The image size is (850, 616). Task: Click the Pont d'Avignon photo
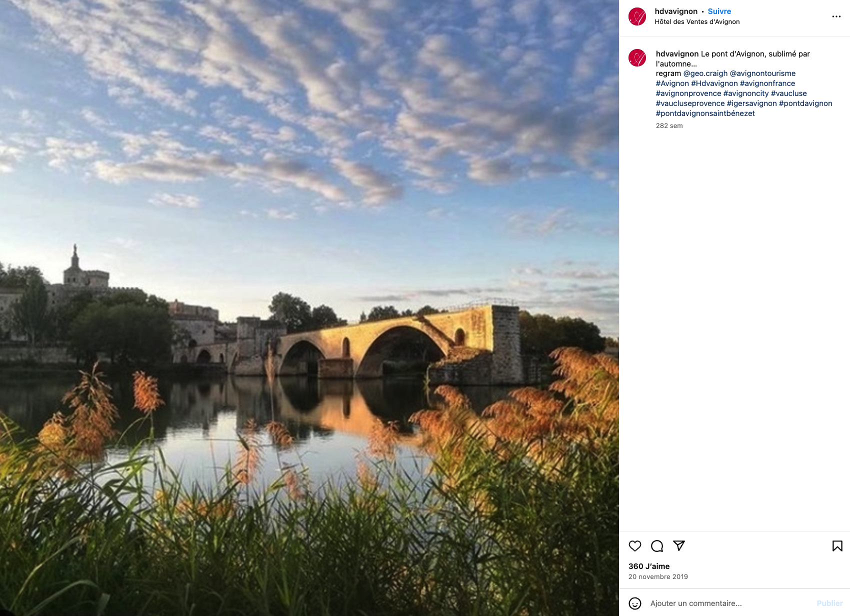click(309, 308)
